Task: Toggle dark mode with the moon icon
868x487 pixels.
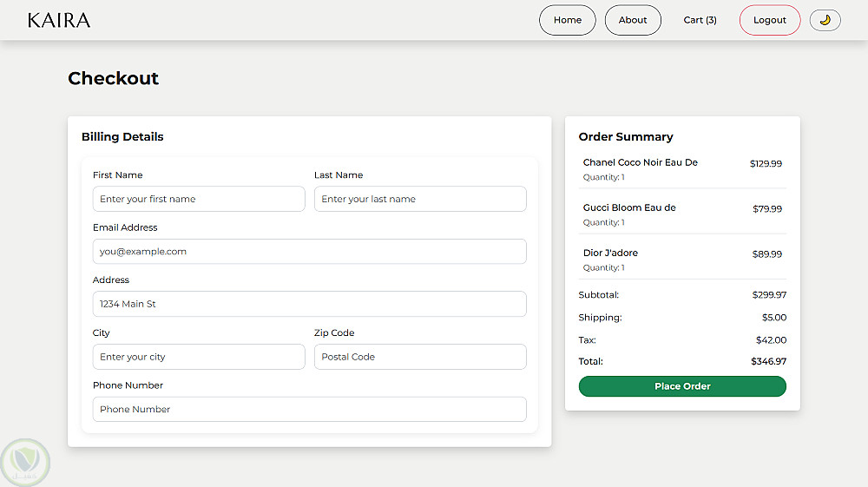Action: (x=825, y=20)
